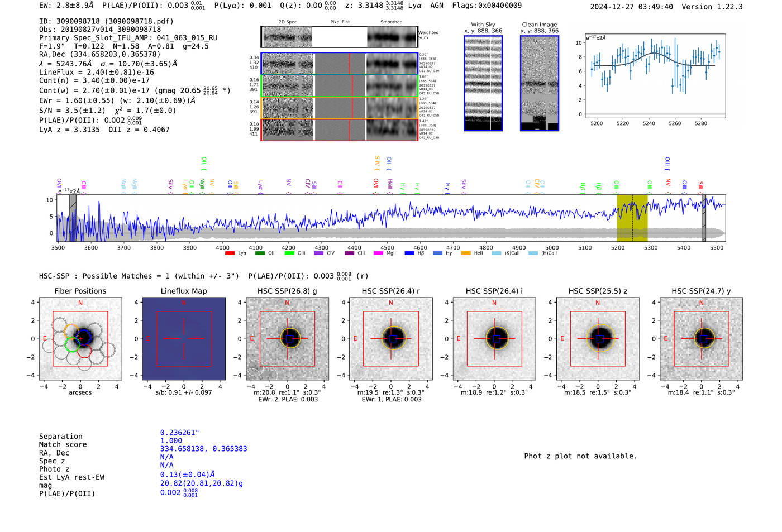This screenshot has height=532, width=782.
Task: Click the F=1.9" T=0.122 parameters line
Action: (124, 46)
